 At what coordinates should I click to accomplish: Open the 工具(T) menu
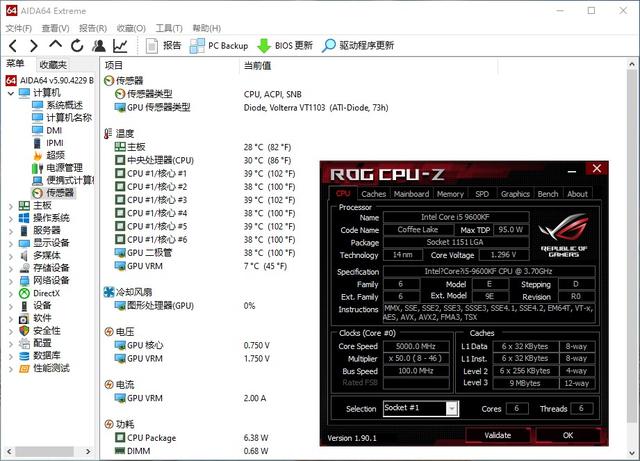coord(169,28)
